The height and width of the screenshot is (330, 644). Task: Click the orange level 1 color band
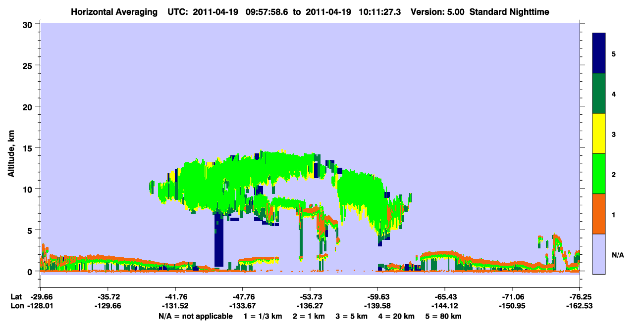(599, 214)
